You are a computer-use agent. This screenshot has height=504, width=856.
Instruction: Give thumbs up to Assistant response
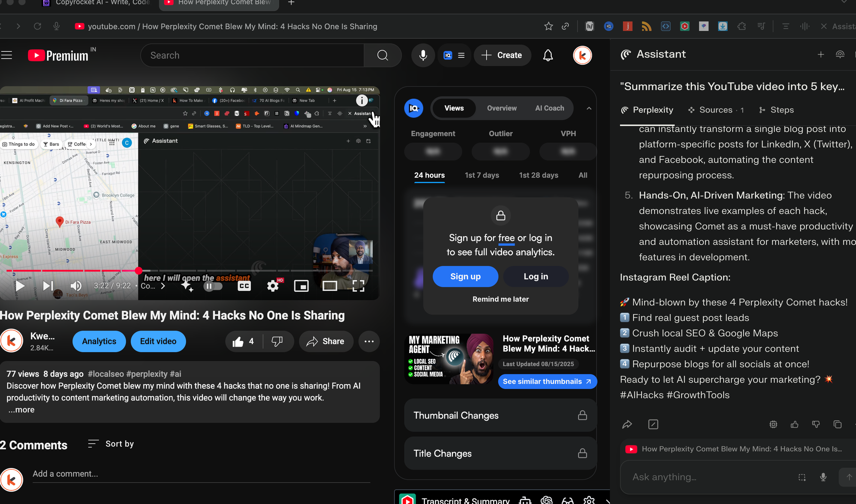coord(794,424)
